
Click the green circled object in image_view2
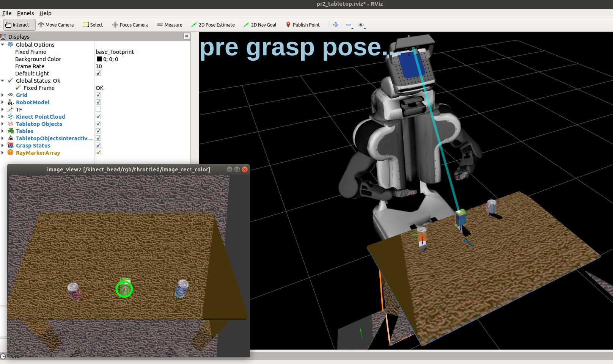tap(124, 289)
